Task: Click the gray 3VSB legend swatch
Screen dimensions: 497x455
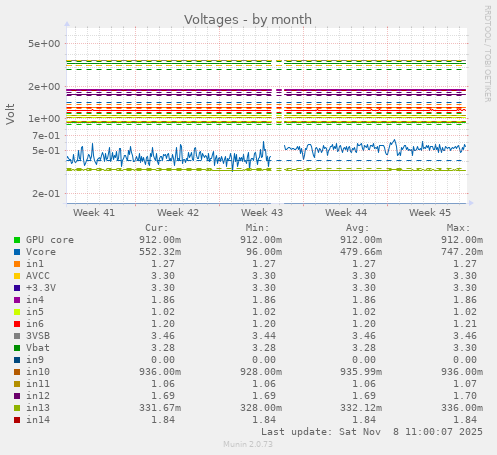Action: pyautogui.click(x=17, y=336)
